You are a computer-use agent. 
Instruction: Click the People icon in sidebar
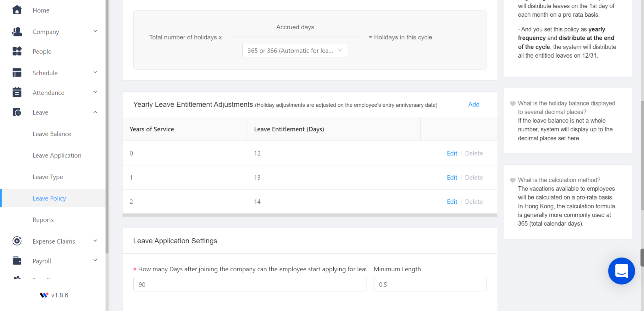coord(17,51)
